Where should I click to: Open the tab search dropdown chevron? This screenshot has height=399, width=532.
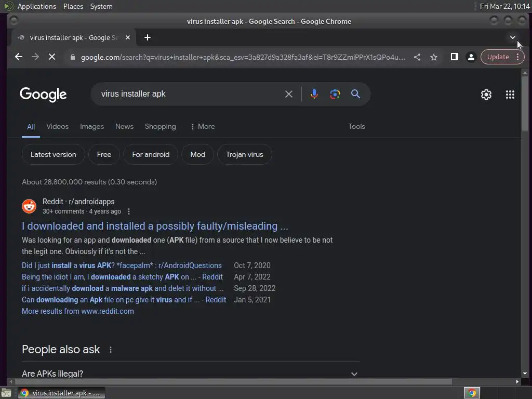coord(512,37)
